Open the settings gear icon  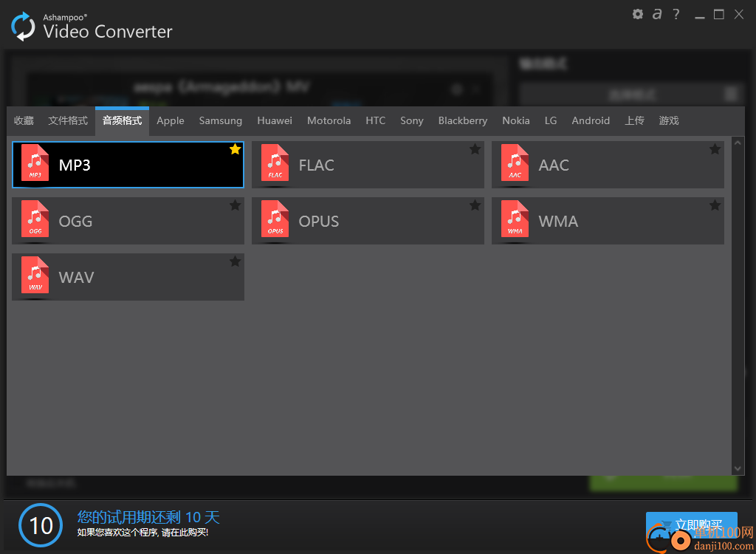pos(637,14)
